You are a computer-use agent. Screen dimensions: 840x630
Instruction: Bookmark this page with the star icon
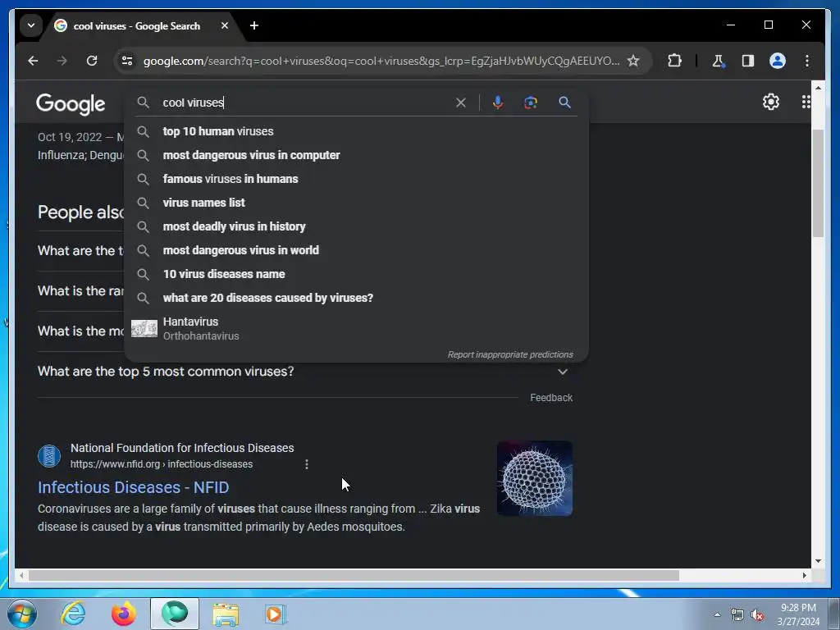click(x=633, y=61)
